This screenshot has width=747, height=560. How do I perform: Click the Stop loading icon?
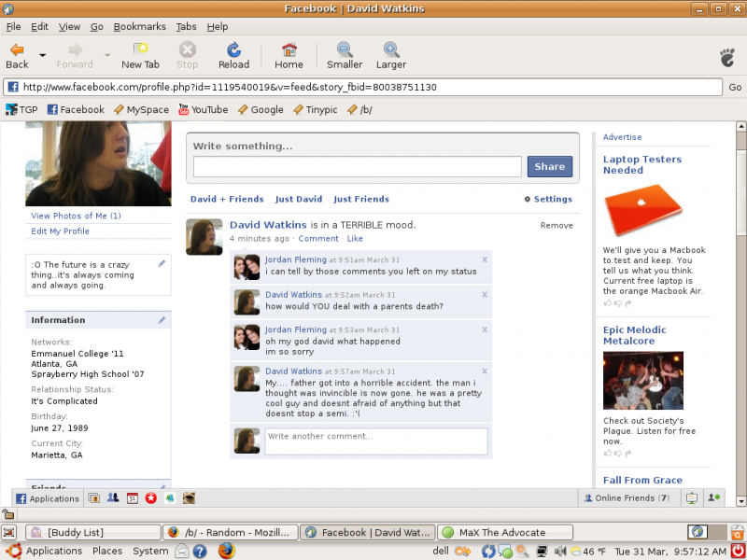pyautogui.click(x=188, y=56)
